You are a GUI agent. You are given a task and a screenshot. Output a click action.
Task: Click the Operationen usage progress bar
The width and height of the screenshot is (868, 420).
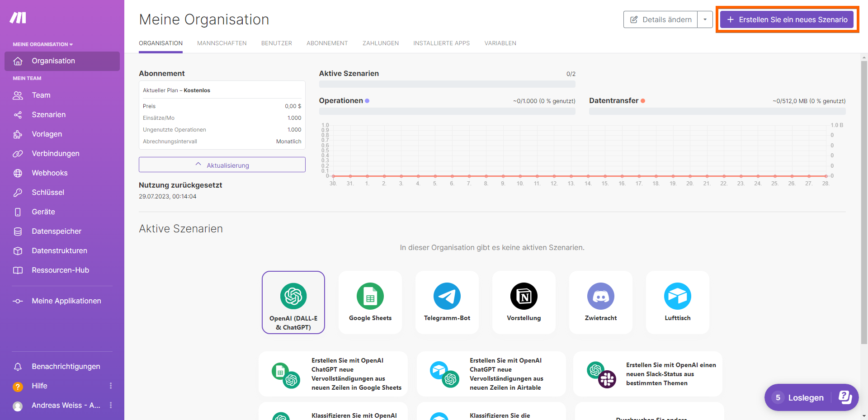tap(447, 111)
